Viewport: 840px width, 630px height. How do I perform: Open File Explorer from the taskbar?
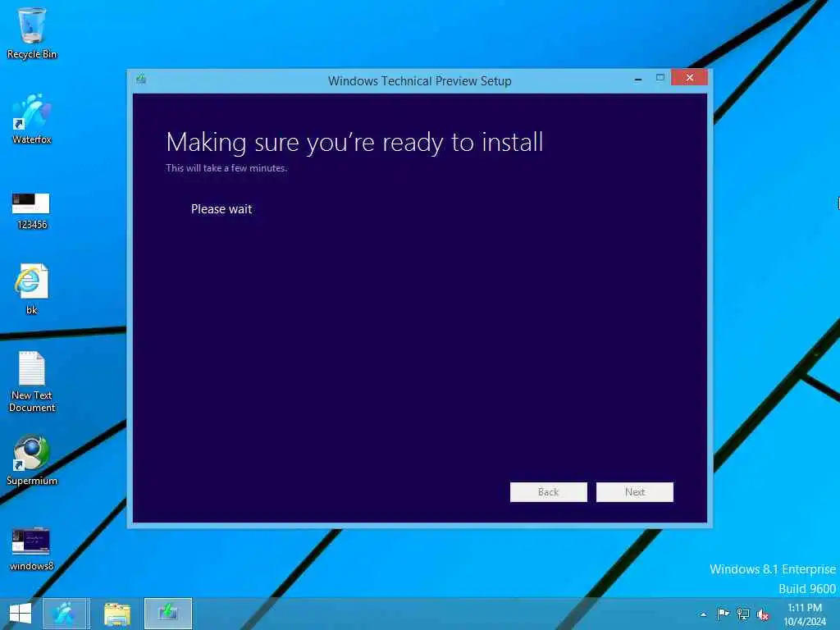pos(116,614)
